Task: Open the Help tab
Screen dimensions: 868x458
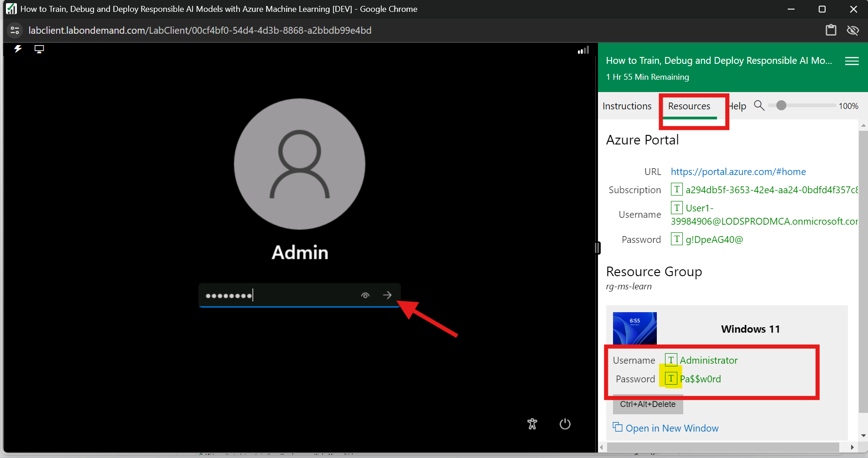Action: click(738, 106)
